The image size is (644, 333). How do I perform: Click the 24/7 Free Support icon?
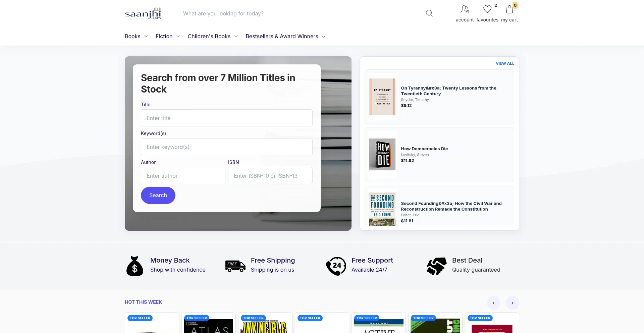tap(336, 266)
